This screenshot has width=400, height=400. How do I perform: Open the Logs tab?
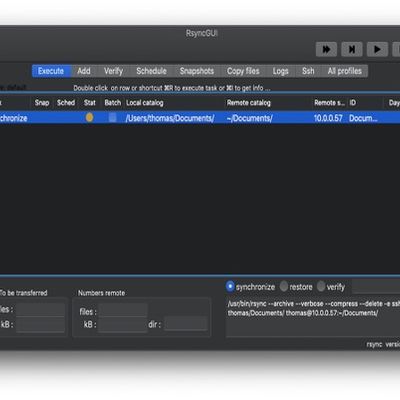coord(280,71)
